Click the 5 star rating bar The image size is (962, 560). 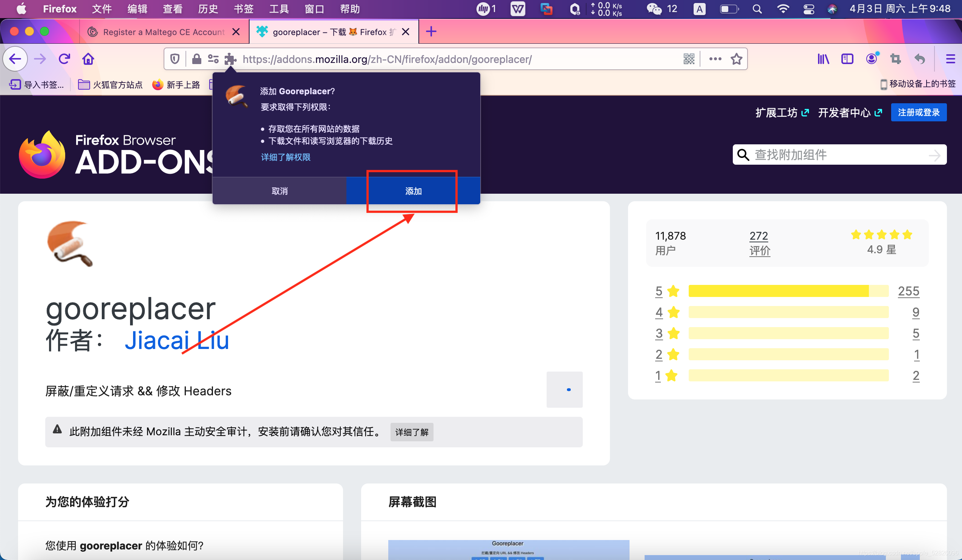[x=788, y=291]
